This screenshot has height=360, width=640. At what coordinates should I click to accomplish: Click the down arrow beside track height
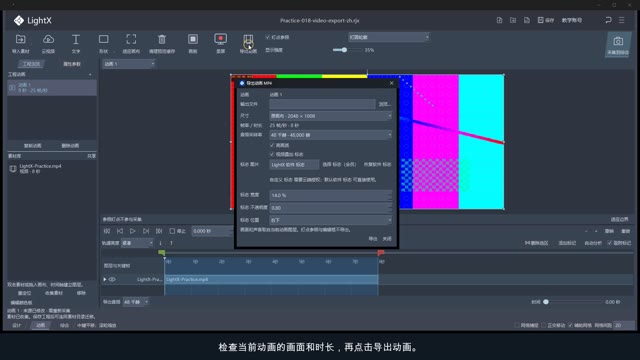(x=160, y=243)
